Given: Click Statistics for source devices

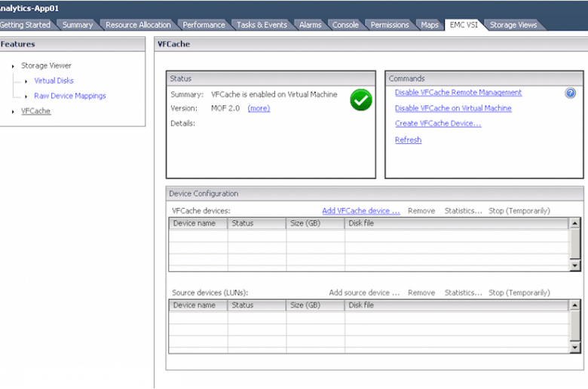Looking at the screenshot, I should click(x=463, y=293).
